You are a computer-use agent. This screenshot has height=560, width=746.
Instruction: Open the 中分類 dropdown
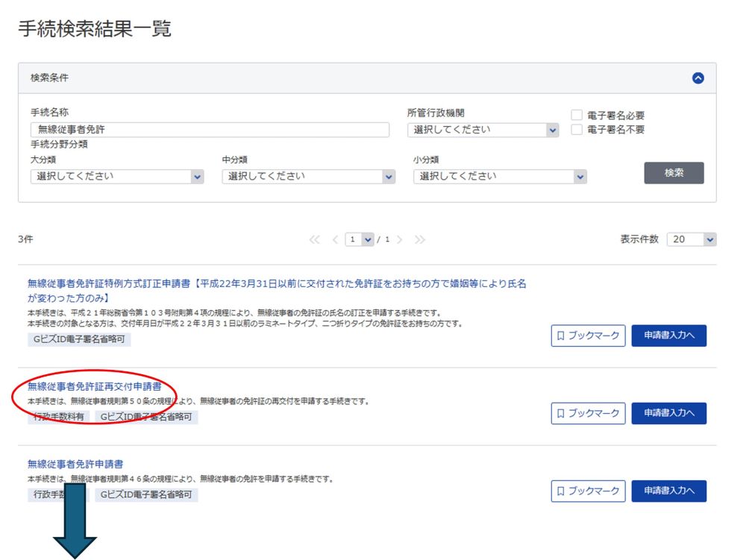coord(309,177)
